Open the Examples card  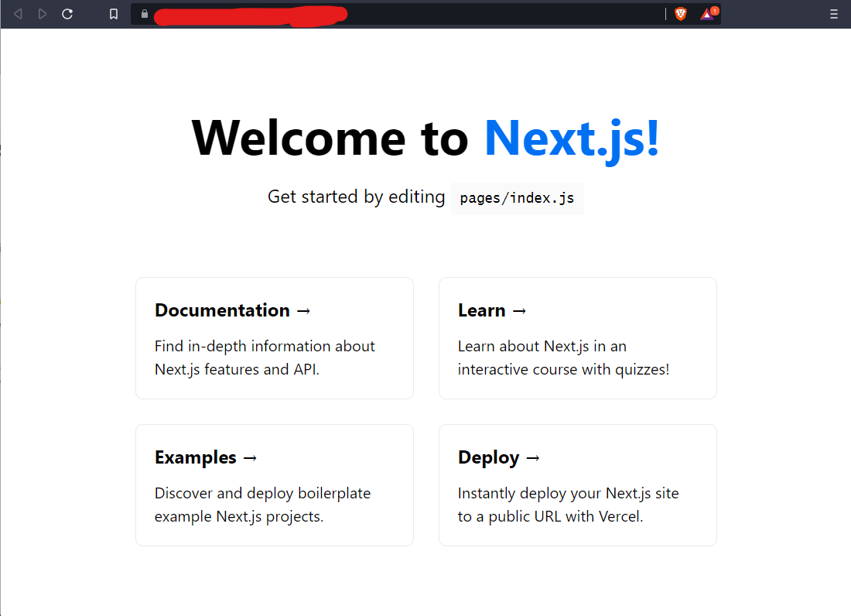(275, 485)
